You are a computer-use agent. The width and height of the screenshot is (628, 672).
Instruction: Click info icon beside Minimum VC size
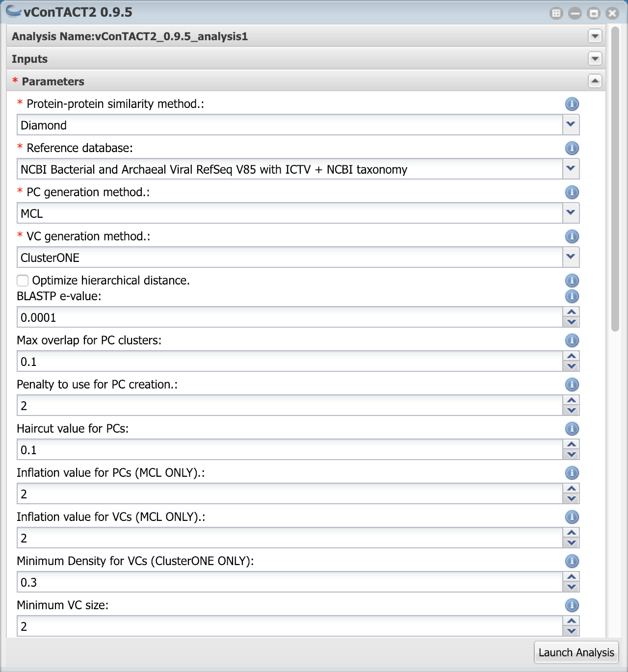pyautogui.click(x=572, y=605)
